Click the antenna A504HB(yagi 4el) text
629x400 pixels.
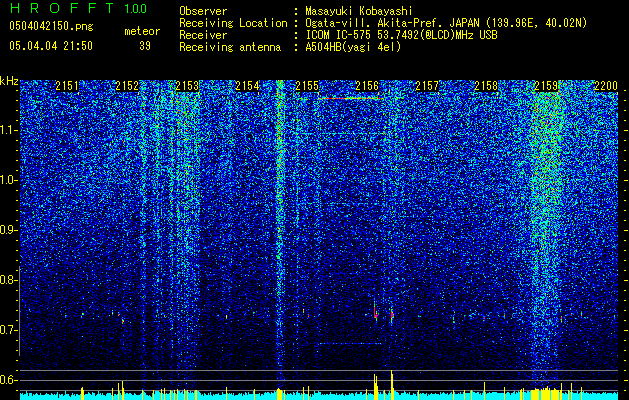[x=353, y=47]
